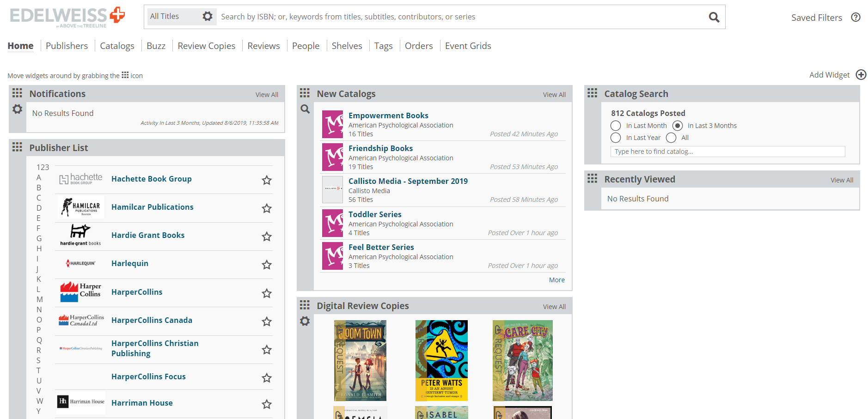
Task: Open search settings gear beside All Titles
Action: click(208, 17)
